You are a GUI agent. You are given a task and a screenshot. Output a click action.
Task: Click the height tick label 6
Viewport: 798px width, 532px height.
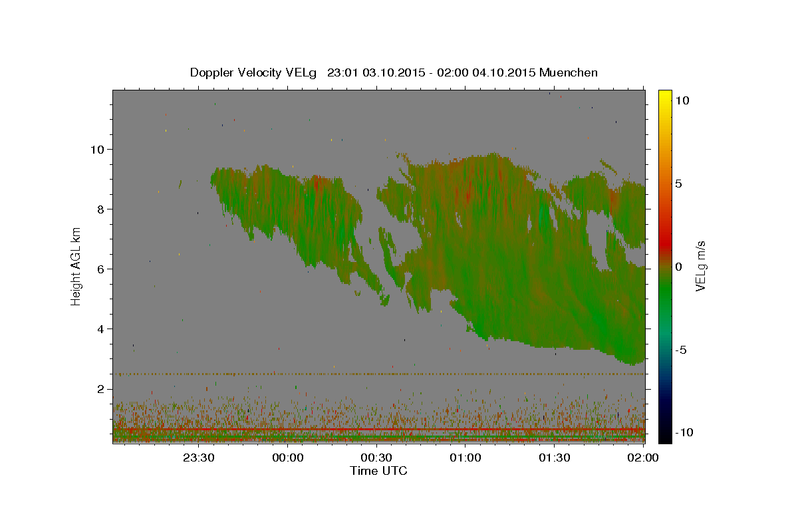(101, 269)
